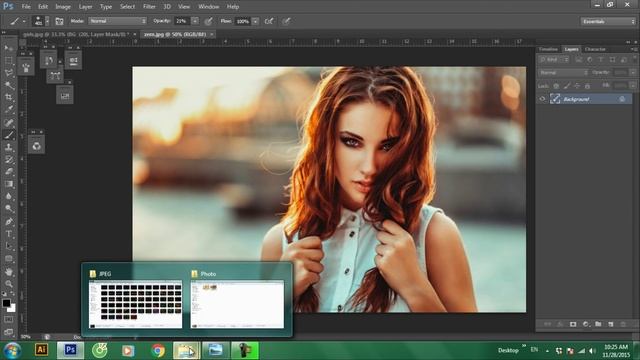Viewport: 640px width, 360px height.
Task: Select the Gradient tool
Action: [9, 184]
